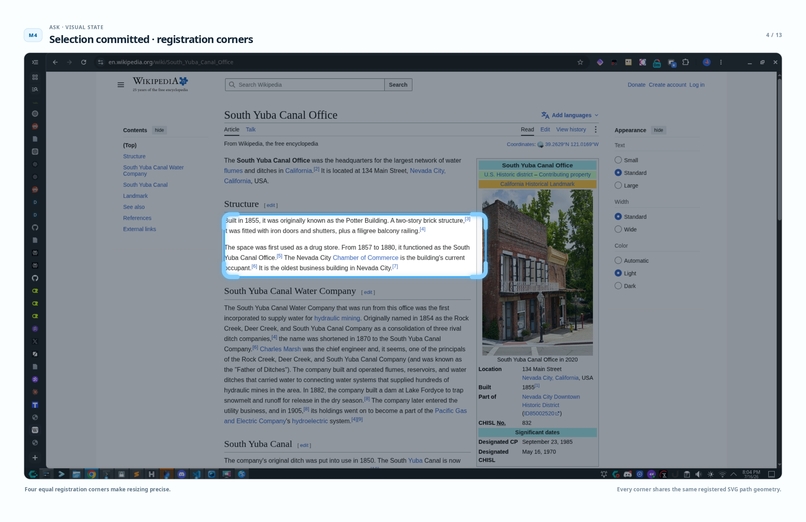This screenshot has height=522, width=806.
Task: Select Standard text size
Action: [618, 173]
